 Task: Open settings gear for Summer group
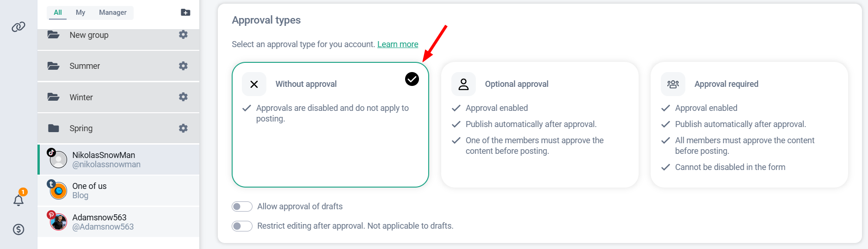(183, 66)
